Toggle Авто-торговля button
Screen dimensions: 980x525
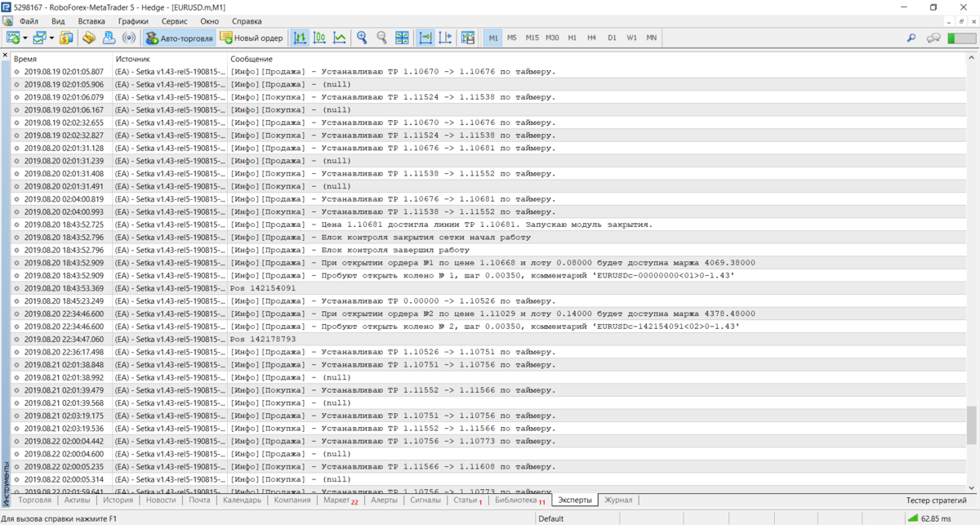point(180,38)
